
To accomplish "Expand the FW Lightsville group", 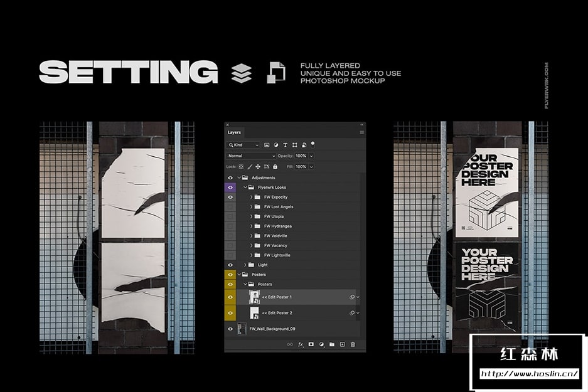I will click(251, 255).
